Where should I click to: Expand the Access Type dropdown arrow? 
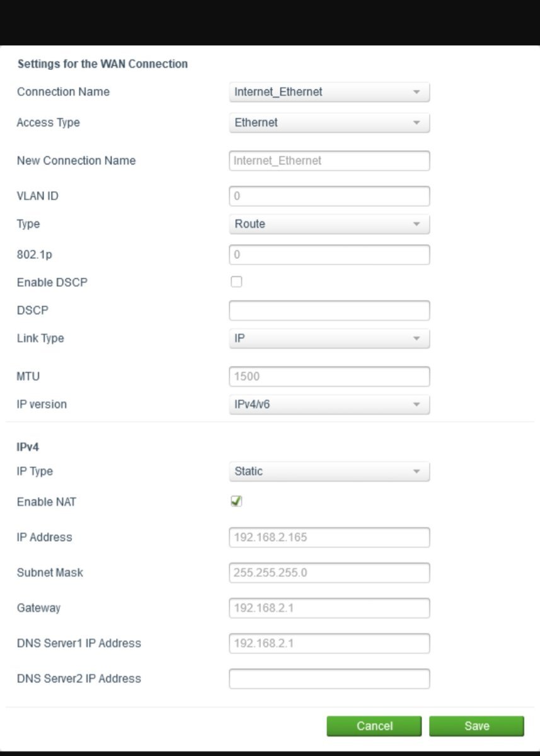[416, 123]
